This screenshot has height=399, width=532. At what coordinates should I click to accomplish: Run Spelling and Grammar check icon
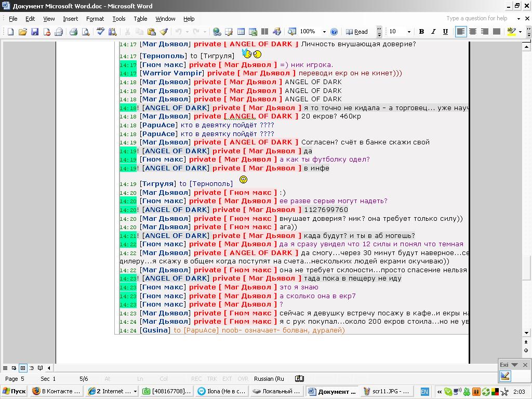tap(100, 32)
